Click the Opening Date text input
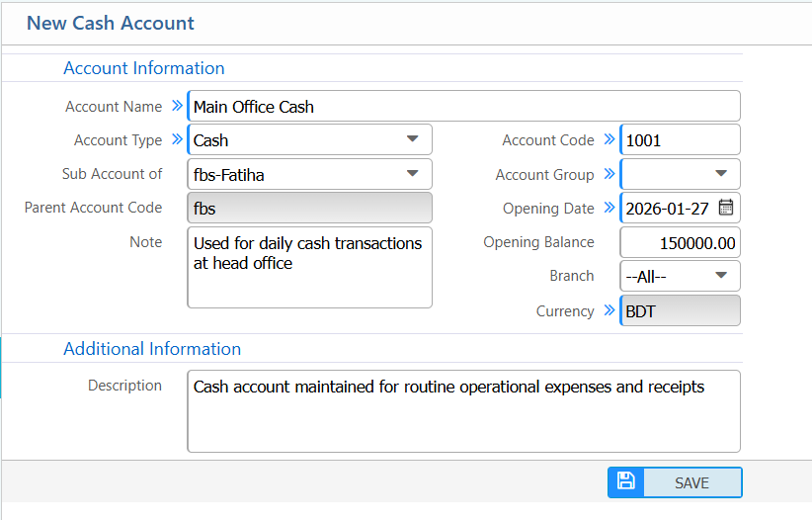Viewport: 812px width, 520px height. click(667, 208)
